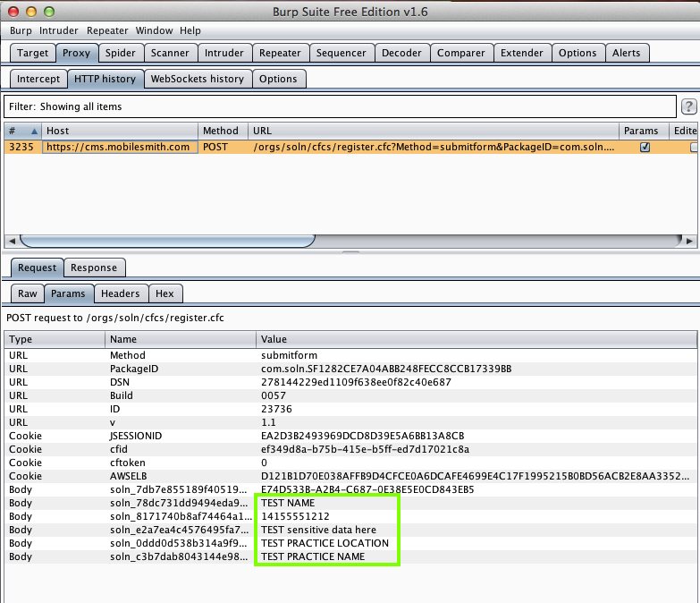Click the TEST PRACTICE LOCATION value
This screenshot has width=700, height=603.
tap(325, 543)
